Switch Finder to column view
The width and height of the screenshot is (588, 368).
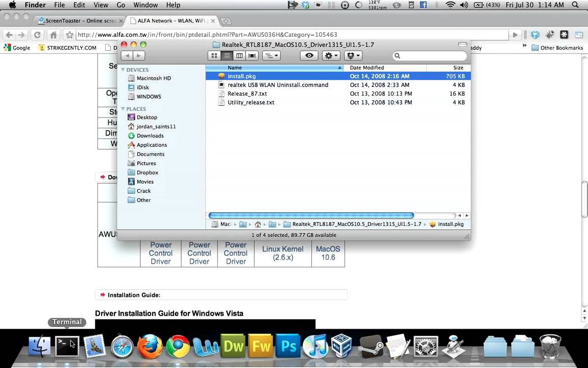tap(239, 56)
